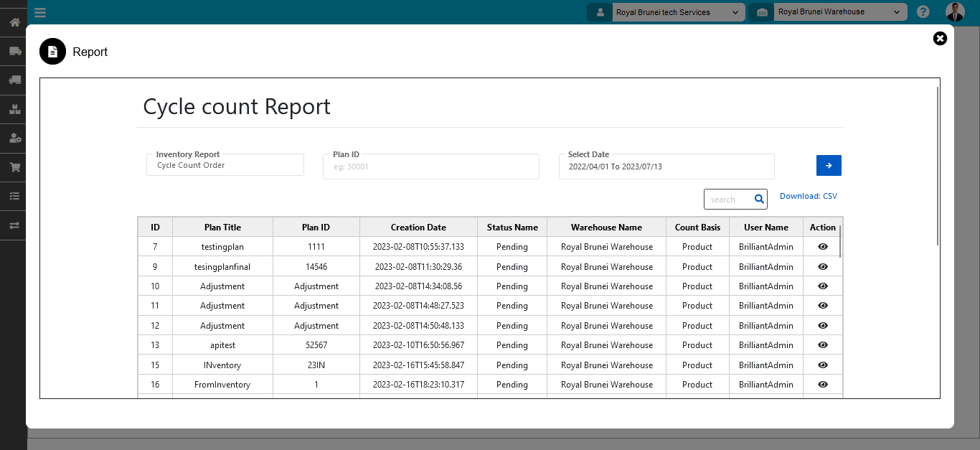Click the shopping cart sidebar icon
This screenshot has height=450, width=980.
(14, 167)
